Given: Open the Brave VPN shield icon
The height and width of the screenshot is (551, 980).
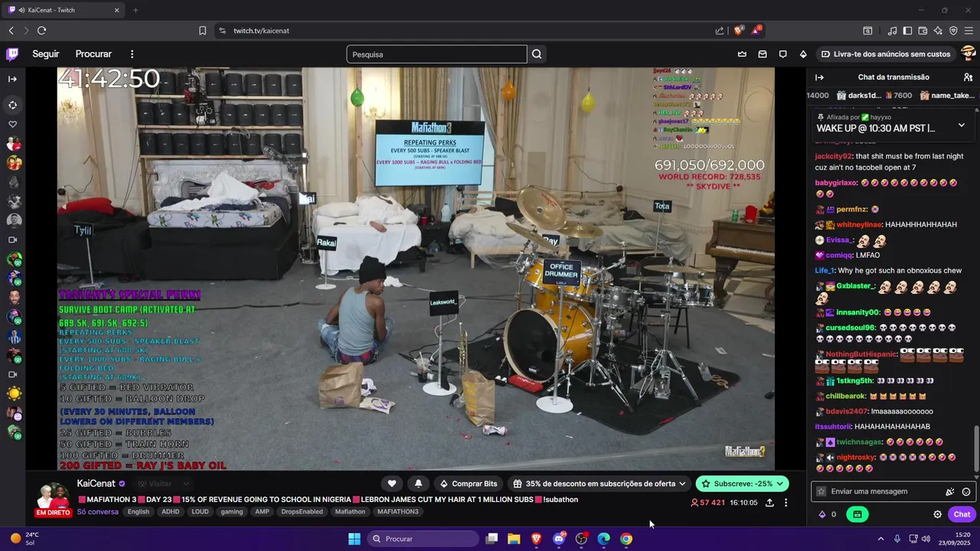Looking at the screenshot, I should [x=953, y=31].
